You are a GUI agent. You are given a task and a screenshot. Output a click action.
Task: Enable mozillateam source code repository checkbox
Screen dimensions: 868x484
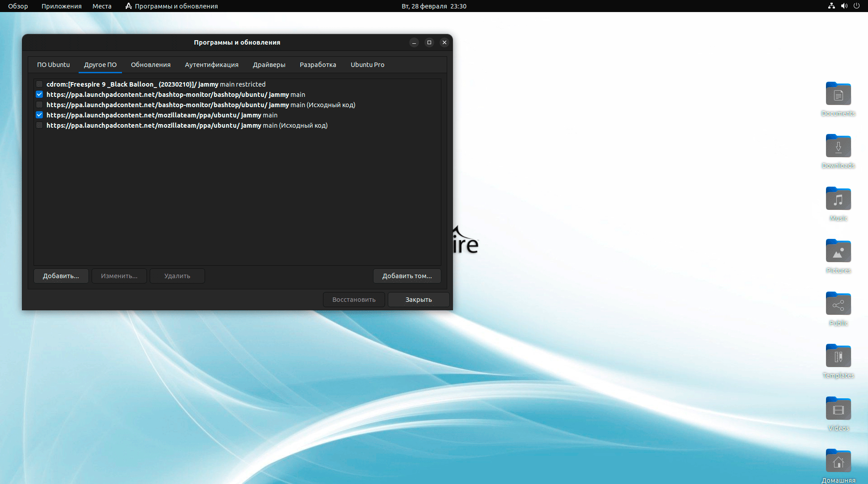pos(39,125)
